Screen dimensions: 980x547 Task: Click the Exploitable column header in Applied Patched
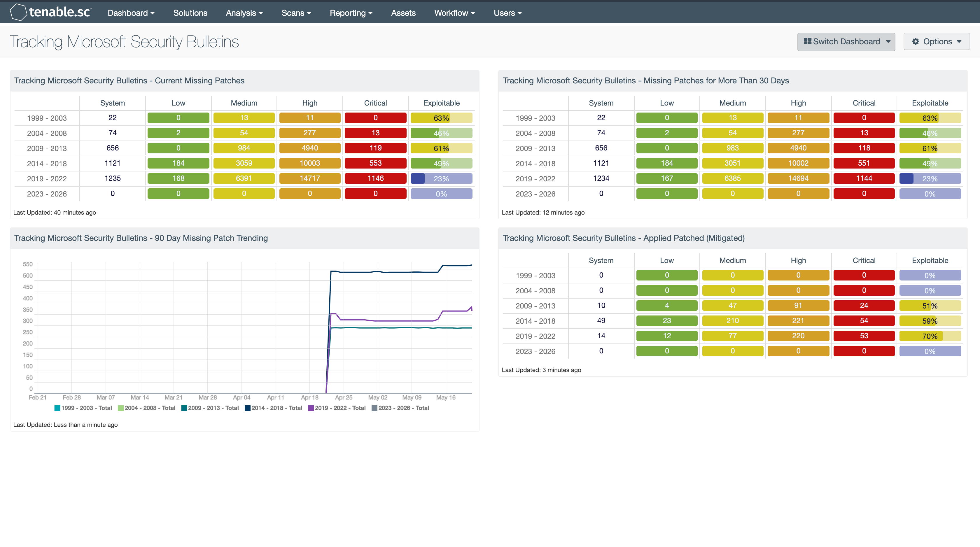[930, 261]
